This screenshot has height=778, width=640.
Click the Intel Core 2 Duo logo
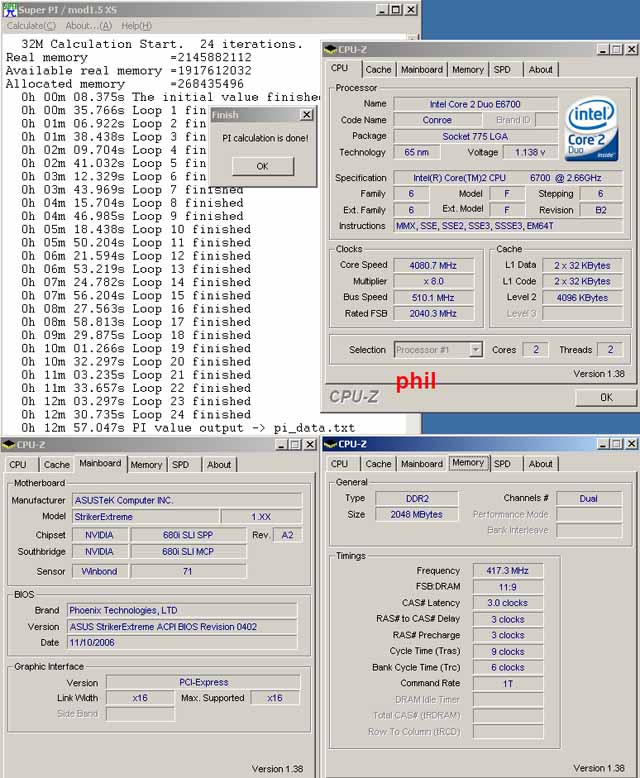point(591,129)
